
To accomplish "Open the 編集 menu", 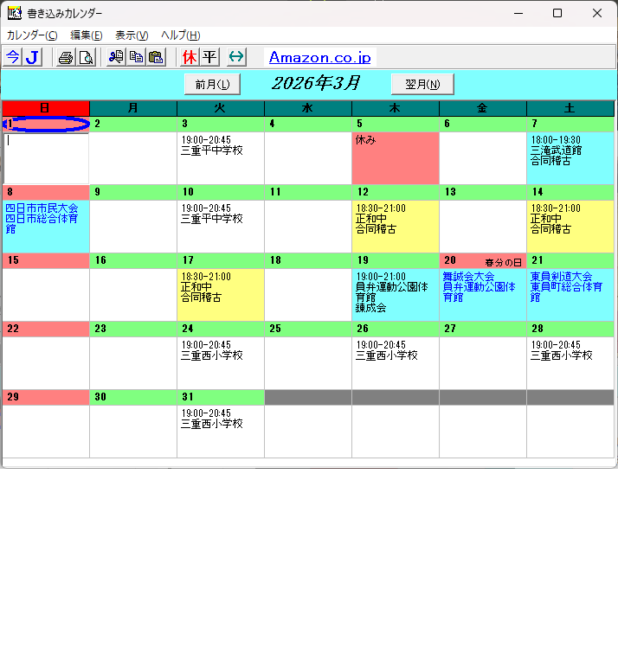I will point(86,35).
